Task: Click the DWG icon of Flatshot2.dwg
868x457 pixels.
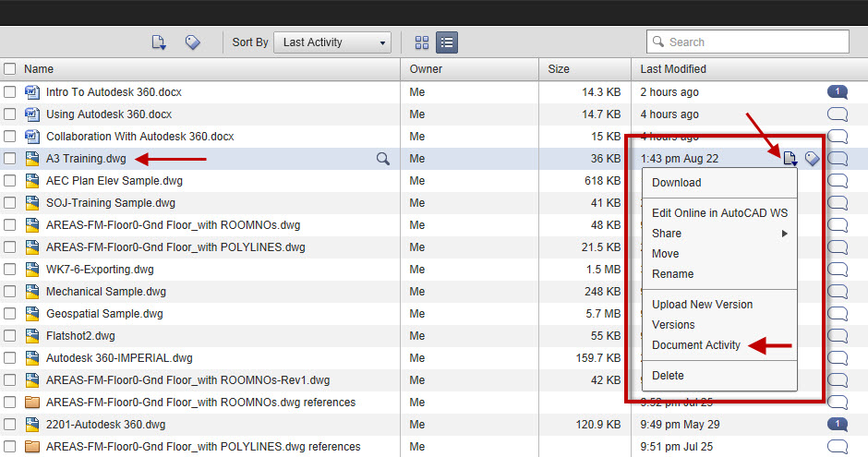Action: pyautogui.click(x=32, y=336)
